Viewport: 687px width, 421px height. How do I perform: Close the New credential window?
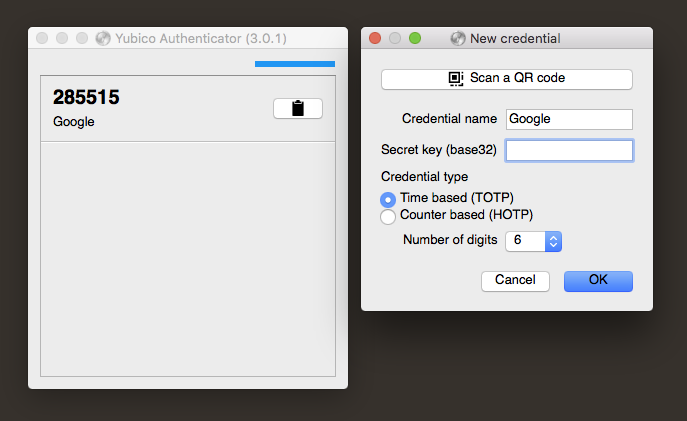[375, 39]
